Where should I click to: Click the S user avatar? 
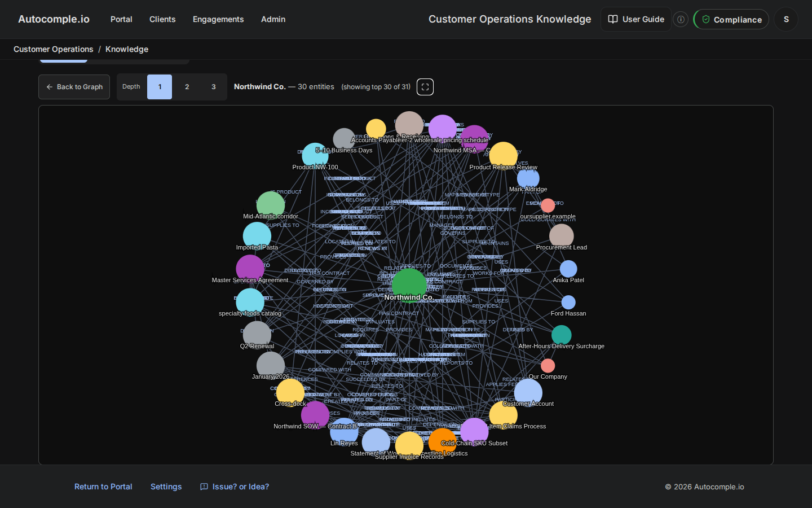click(x=786, y=19)
